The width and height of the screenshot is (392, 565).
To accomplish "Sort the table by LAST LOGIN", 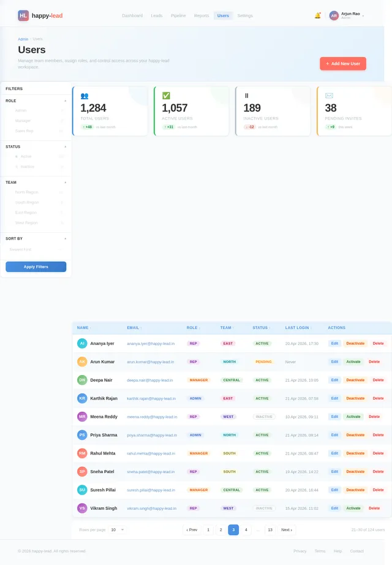I will click(x=298, y=328).
